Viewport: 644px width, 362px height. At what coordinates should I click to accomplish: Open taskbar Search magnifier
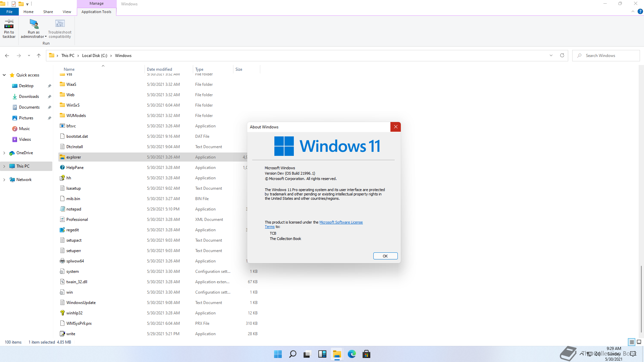tap(293, 354)
